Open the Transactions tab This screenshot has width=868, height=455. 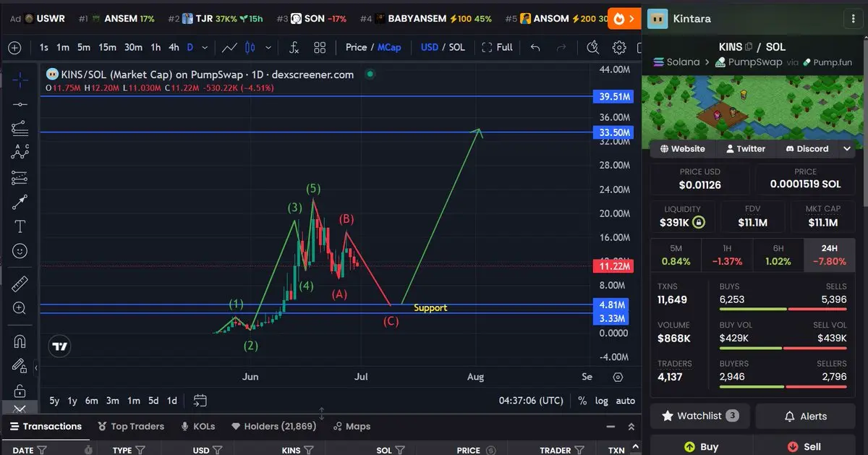click(46, 426)
